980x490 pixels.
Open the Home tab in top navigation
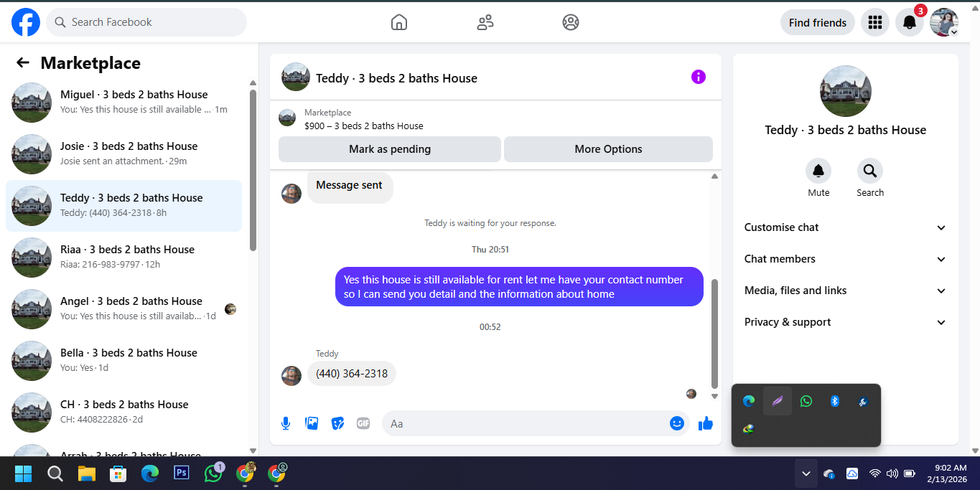pyautogui.click(x=399, y=22)
